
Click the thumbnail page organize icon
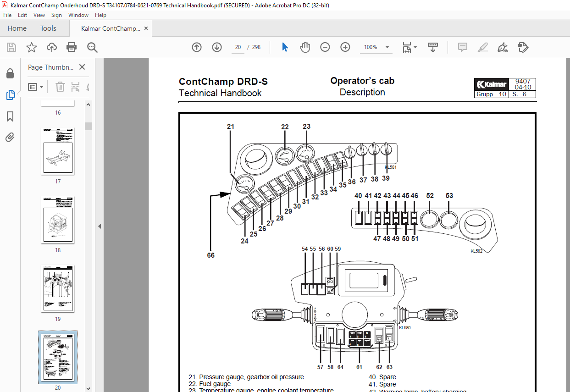point(76,87)
